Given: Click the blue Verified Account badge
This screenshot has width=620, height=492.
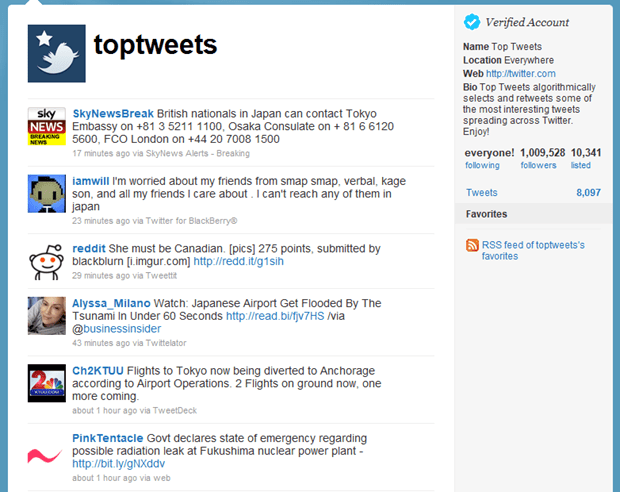Looking at the screenshot, I should 472,22.
